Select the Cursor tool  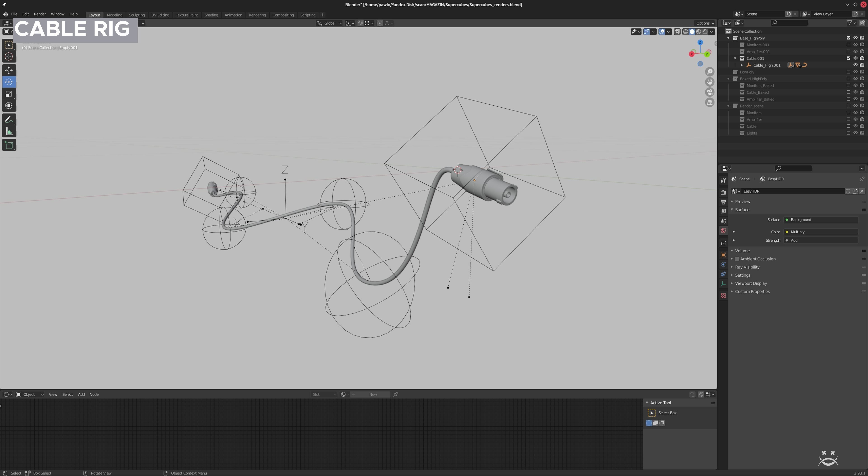click(9, 57)
